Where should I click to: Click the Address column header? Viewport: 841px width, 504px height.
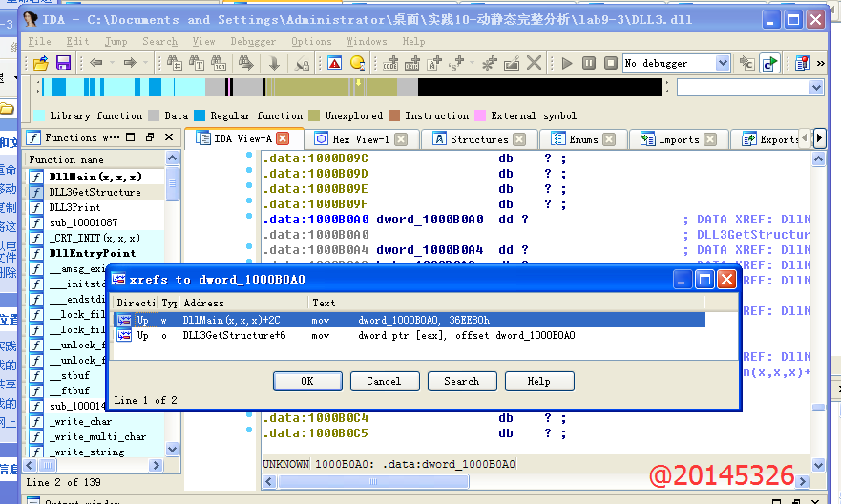tap(243, 303)
